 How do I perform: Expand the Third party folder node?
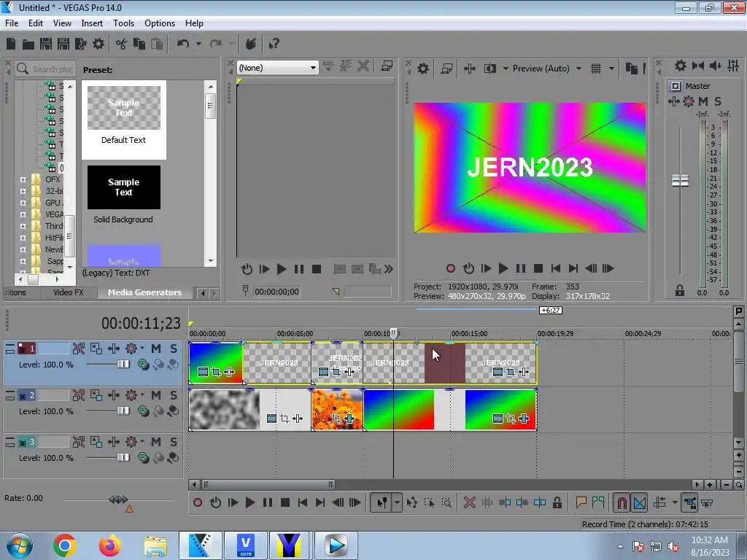(x=23, y=226)
